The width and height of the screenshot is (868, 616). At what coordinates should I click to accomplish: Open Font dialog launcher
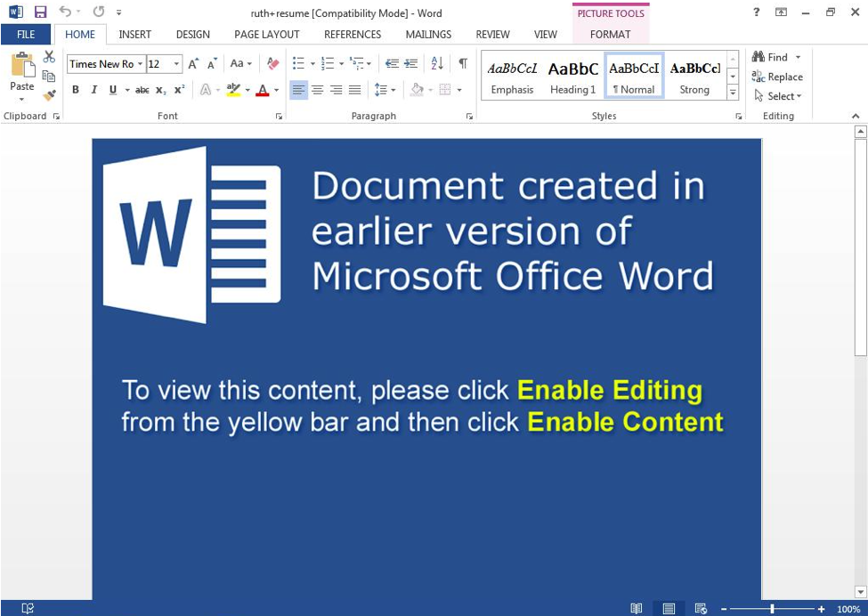pyautogui.click(x=279, y=117)
